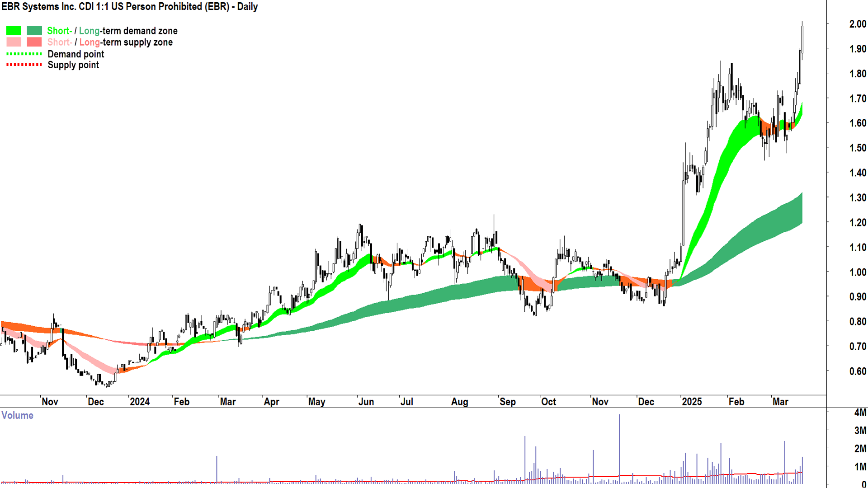Click the 0.60 price level on axis
868x488 pixels.
(x=858, y=371)
